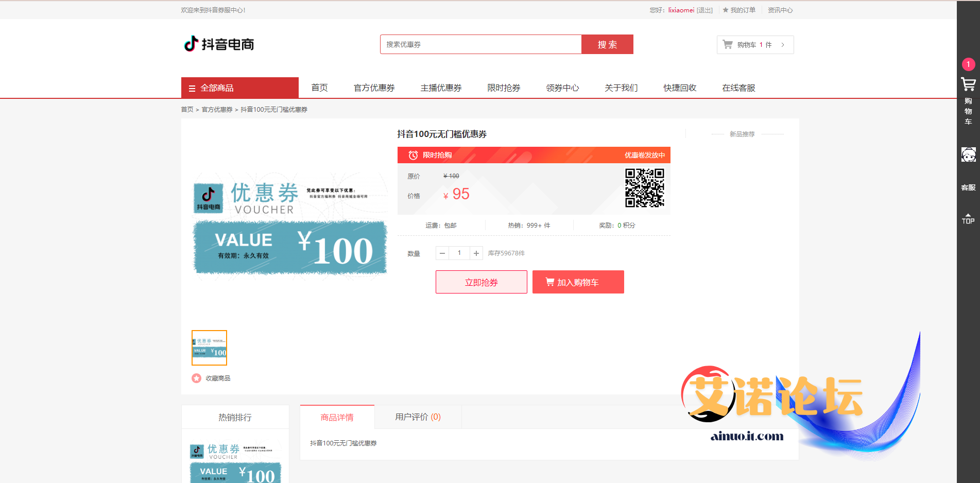
Task: Click the 加入购物车 button
Action: click(578, 282)
